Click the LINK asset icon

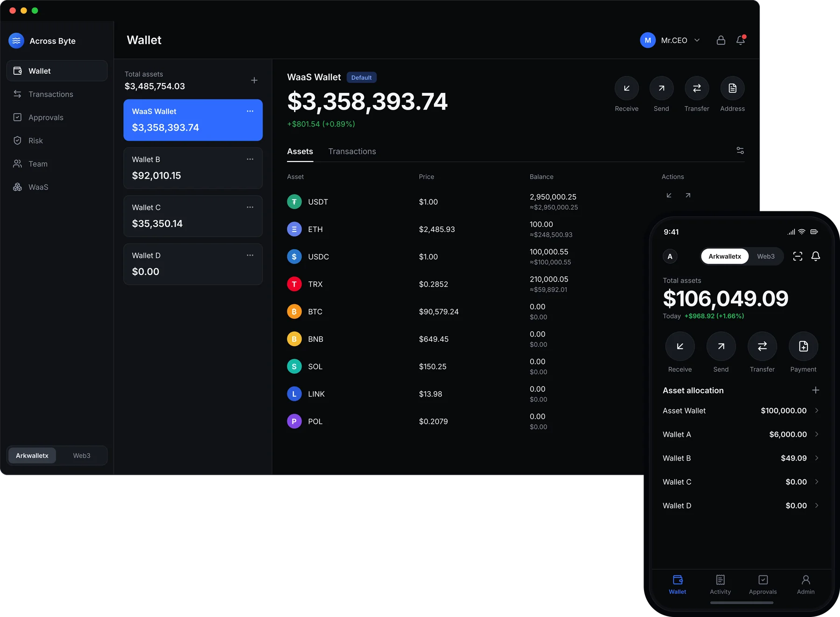(294, 394)
